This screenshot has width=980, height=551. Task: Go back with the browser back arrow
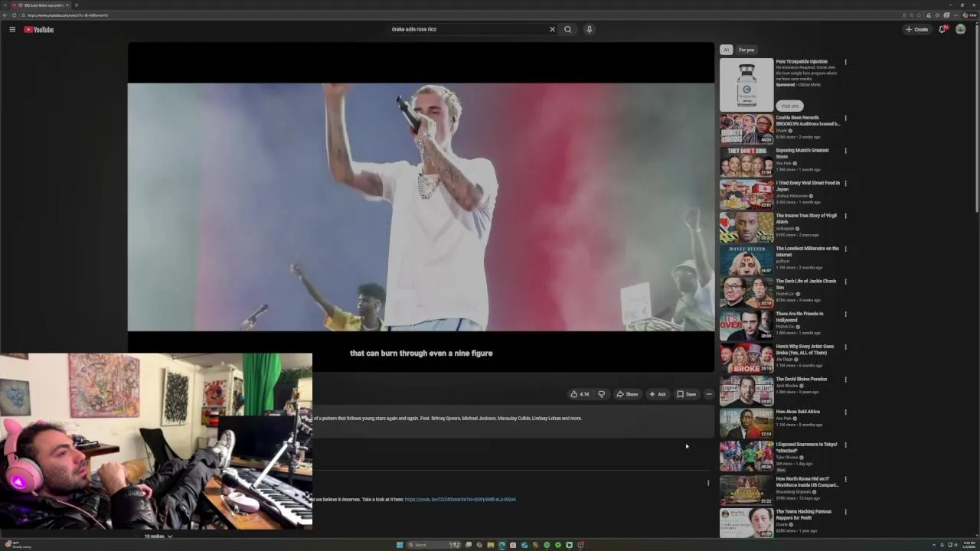[x=5, y=15]
